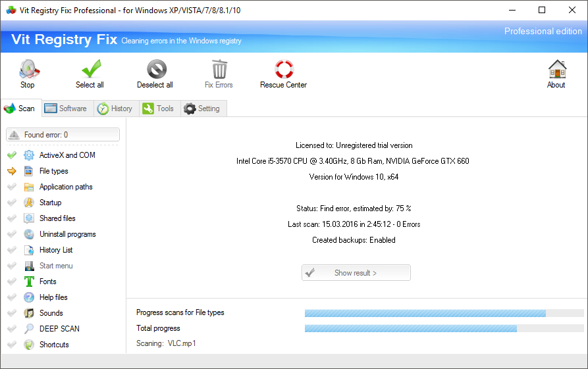This screenshot has width=588, height=369.
Task: Toggle the Application paths checkmark
Action: pyautogui.click(x=12, y=187)
